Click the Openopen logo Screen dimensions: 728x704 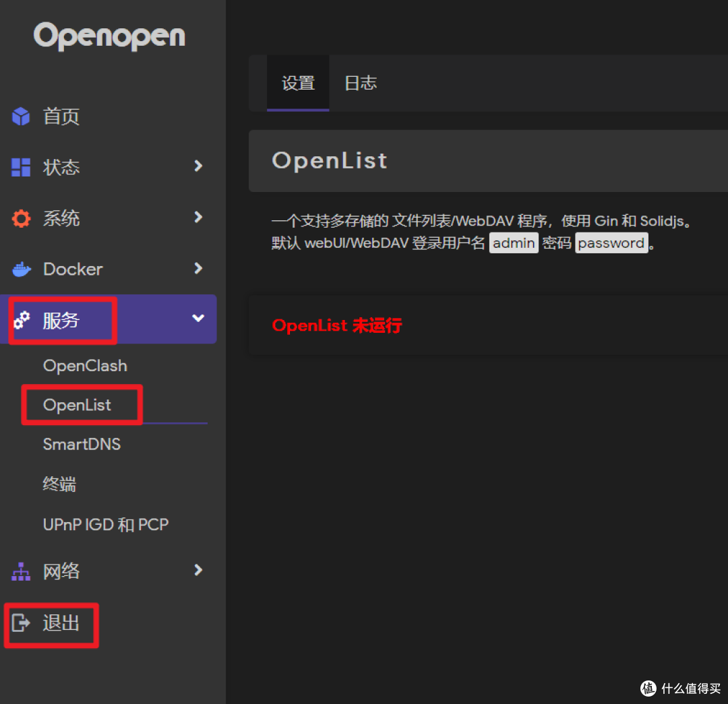(109, 36)
